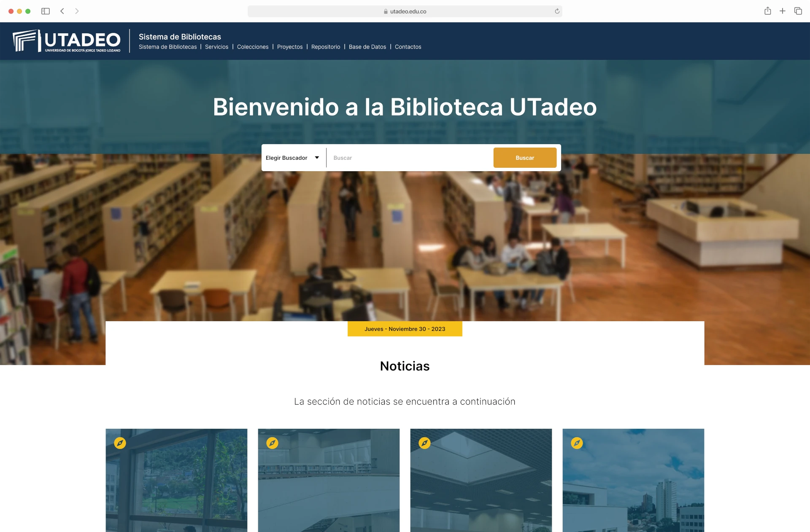The image size is (810, 532).
Task: Click the compass badge on the second news card
Action: coord(273,443)
